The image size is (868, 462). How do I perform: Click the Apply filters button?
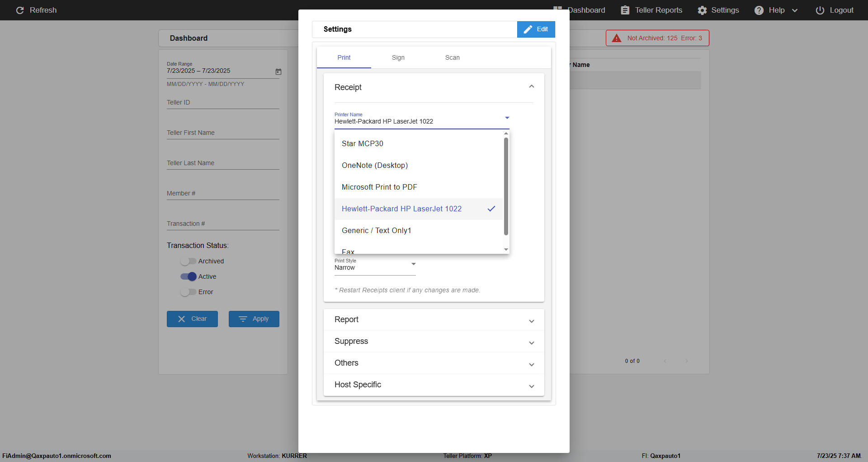254,319
